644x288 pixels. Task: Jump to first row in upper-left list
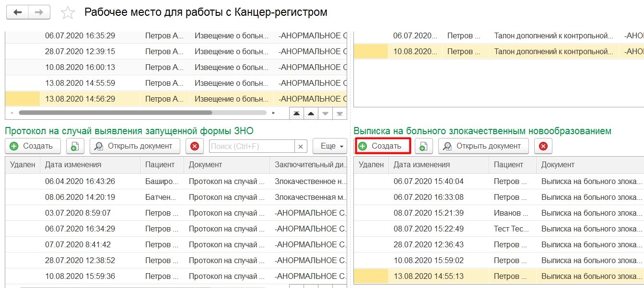297,113
